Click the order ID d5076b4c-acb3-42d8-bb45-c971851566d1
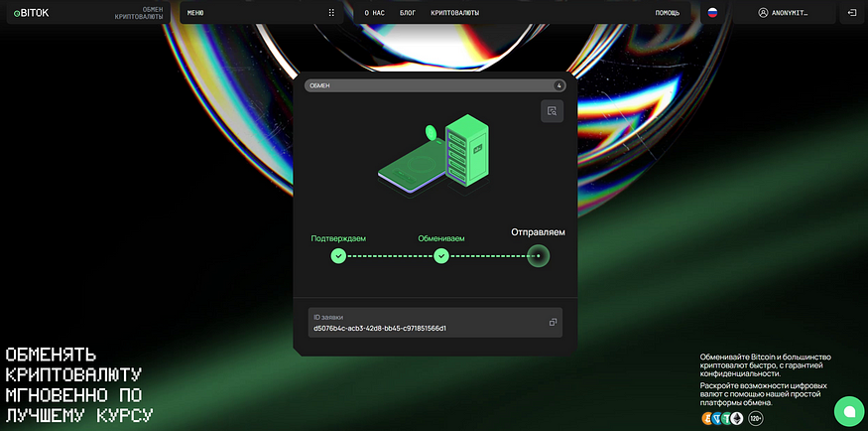 [x=380, y=328]
